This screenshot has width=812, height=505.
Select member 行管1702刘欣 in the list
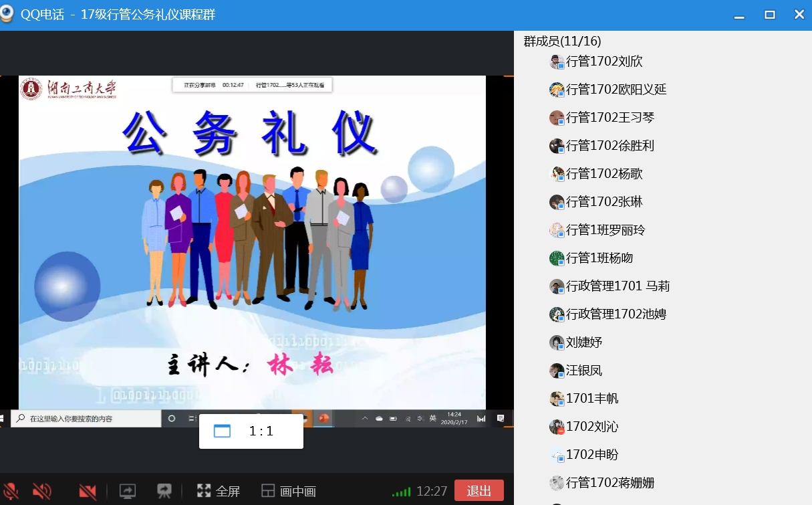[x=604, y=62]
